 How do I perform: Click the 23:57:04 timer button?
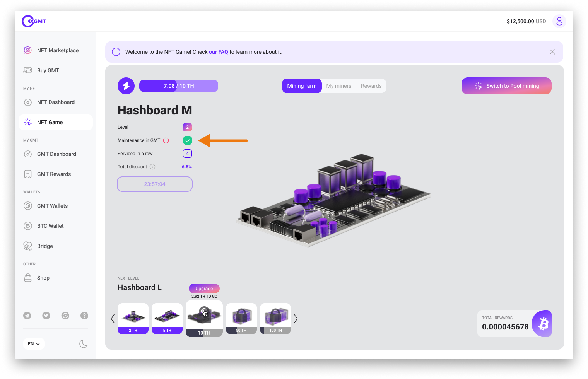(155, 184)
